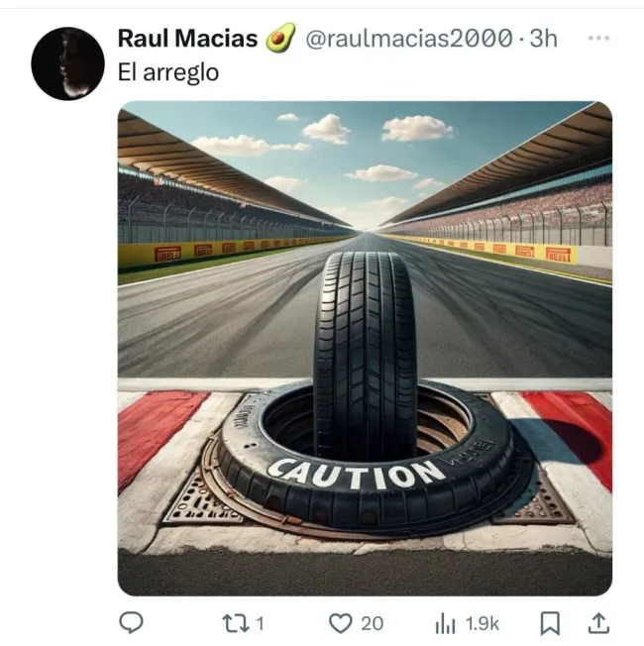
Task: Click the Raul Macias display name
Action: point(187,39)
